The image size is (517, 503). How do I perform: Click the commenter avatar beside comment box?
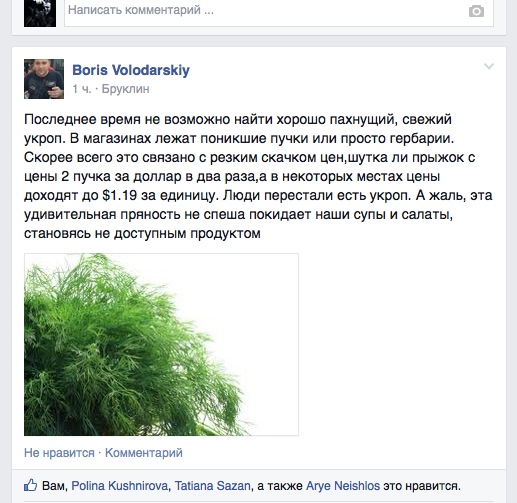40,12
